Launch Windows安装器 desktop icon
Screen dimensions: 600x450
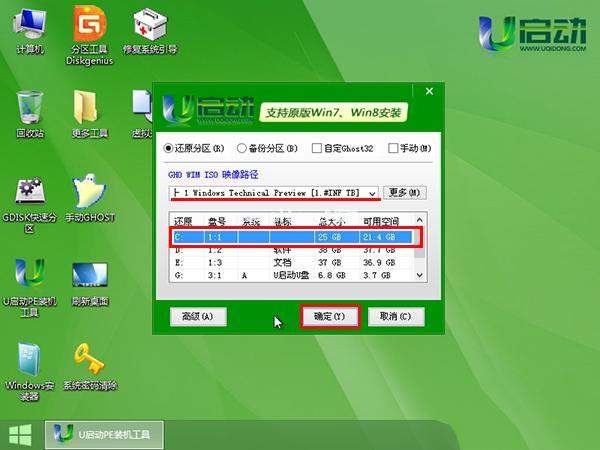tap(29, 372)
